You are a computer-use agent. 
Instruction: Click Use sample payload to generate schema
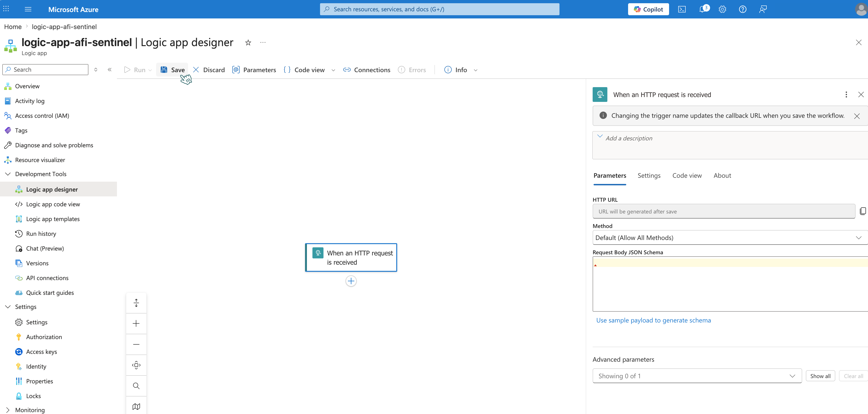tap(653, 320)
